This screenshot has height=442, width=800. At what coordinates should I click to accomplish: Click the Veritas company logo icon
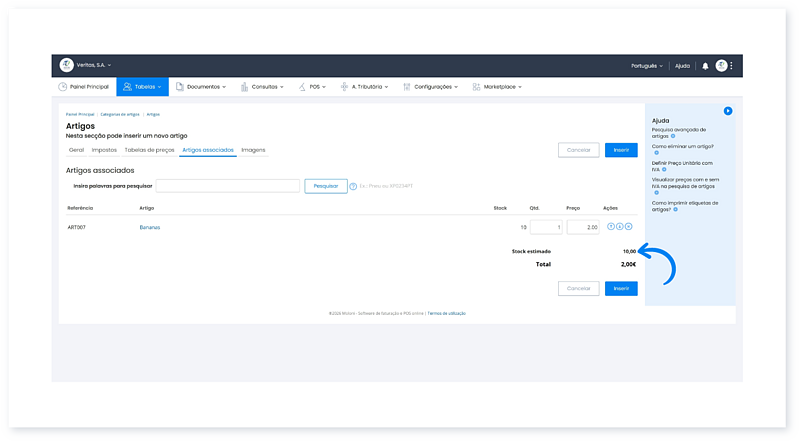(x=67, y=65)
